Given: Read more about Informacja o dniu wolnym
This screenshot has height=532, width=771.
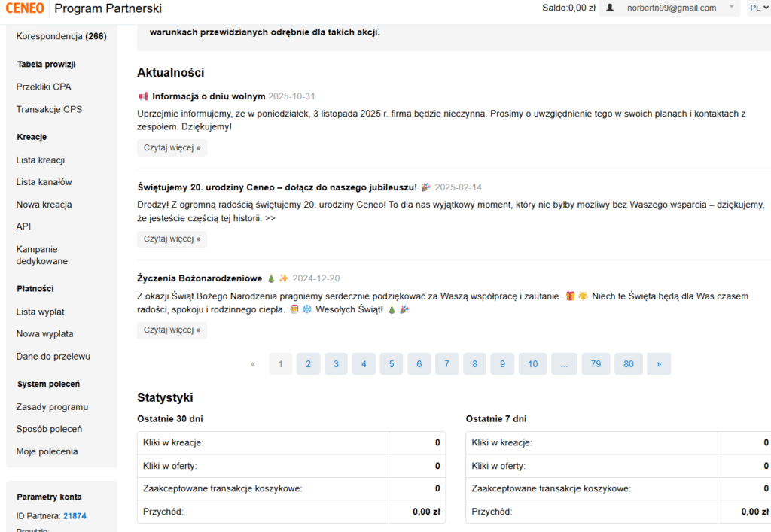Looking at the screenshot, I should coord(172,147).
